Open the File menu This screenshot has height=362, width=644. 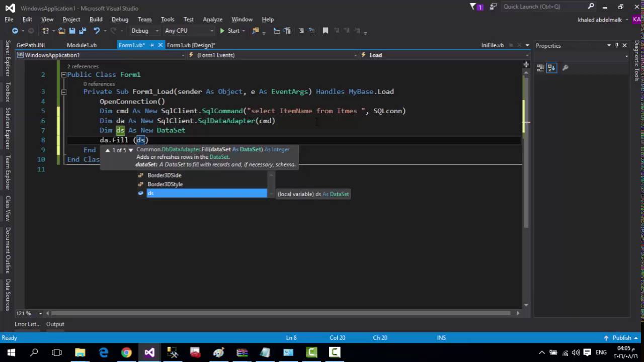[9, 19]
